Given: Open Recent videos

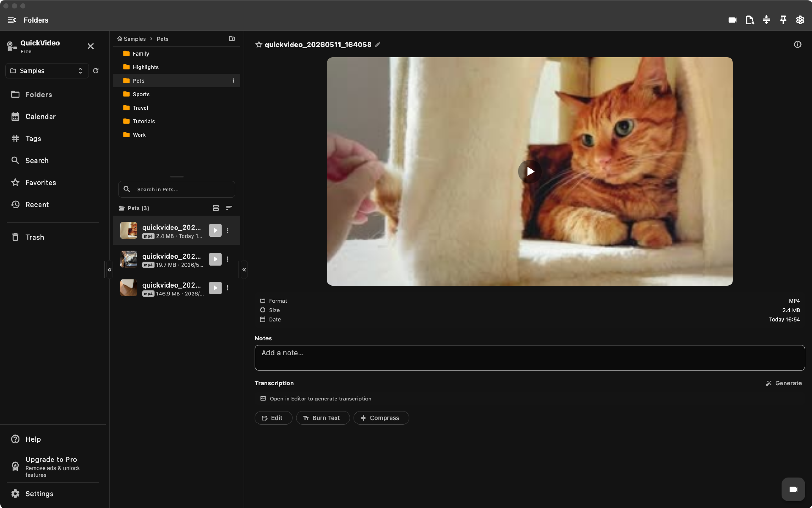Looking at the screenshot, I should click(x=53, y=205).
